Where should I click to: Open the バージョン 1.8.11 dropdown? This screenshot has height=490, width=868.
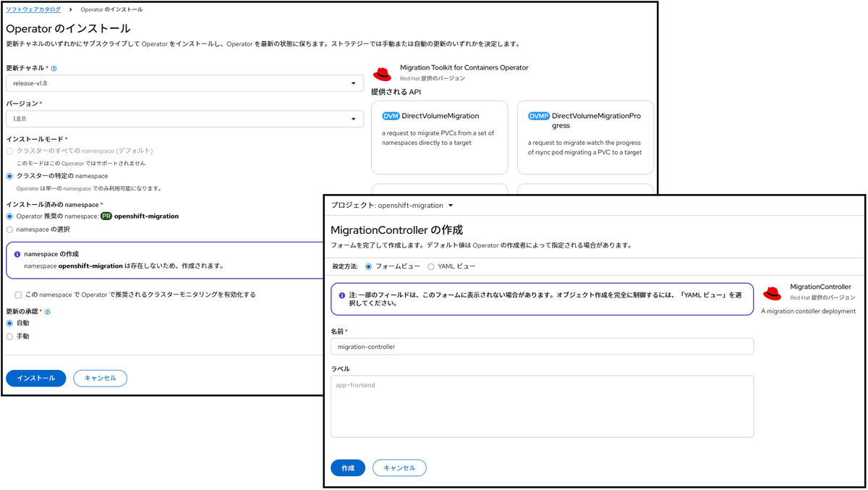184,119
